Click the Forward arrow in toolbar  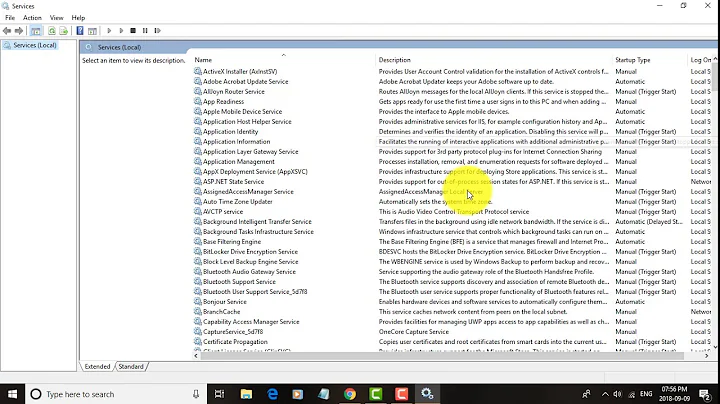pos(19,31)
